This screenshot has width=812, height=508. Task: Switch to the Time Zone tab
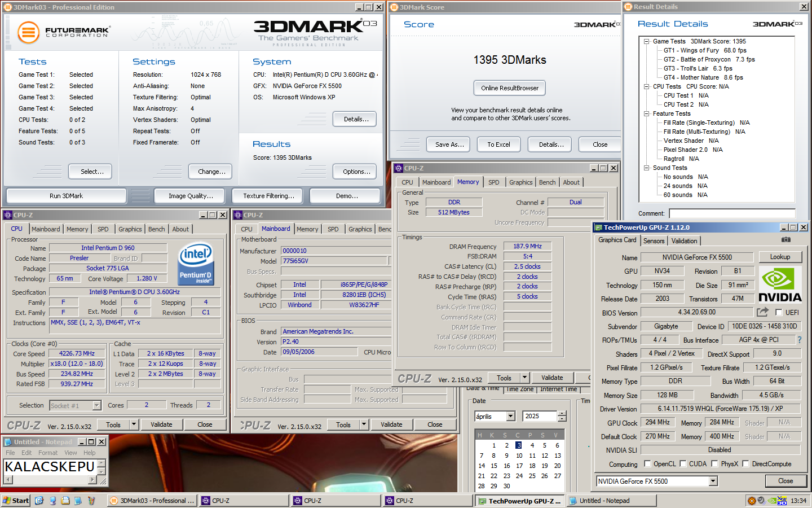pos(519,389)
